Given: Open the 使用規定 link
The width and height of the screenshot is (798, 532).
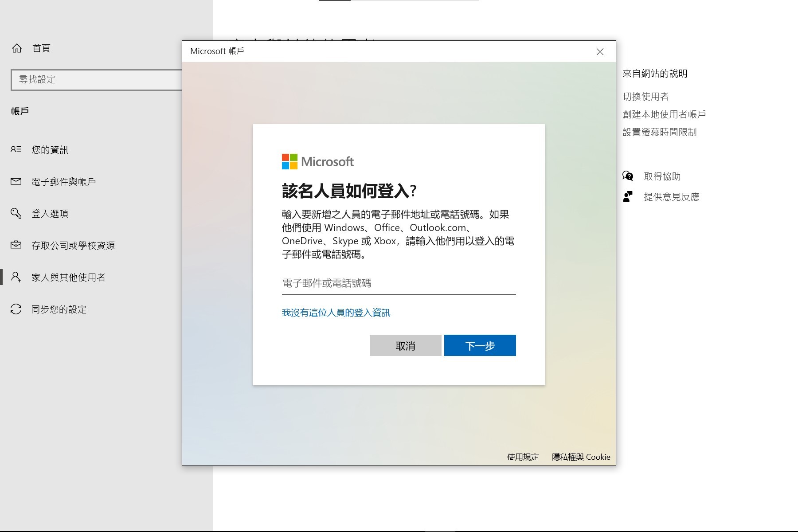Looking at the screenshot, I should point(523,457).
